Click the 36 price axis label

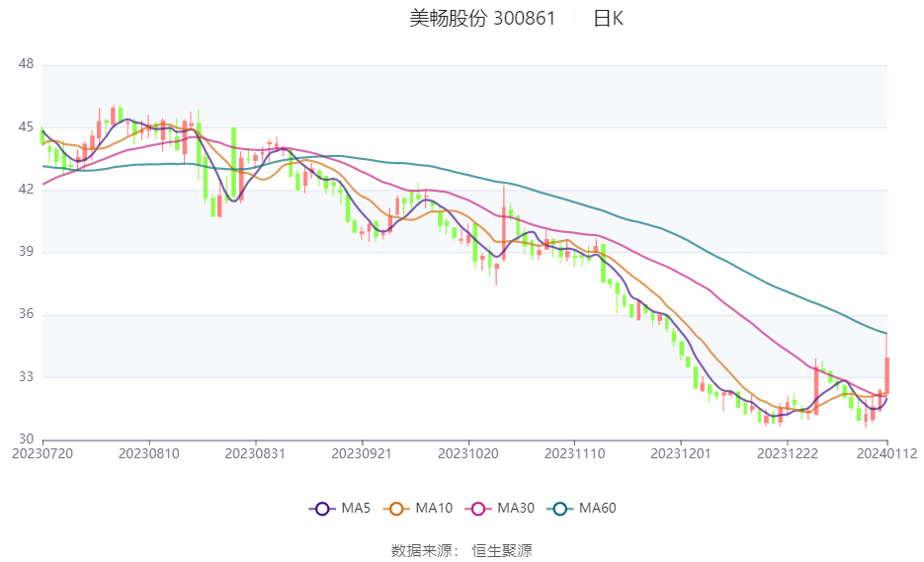[x=26, y=314]
